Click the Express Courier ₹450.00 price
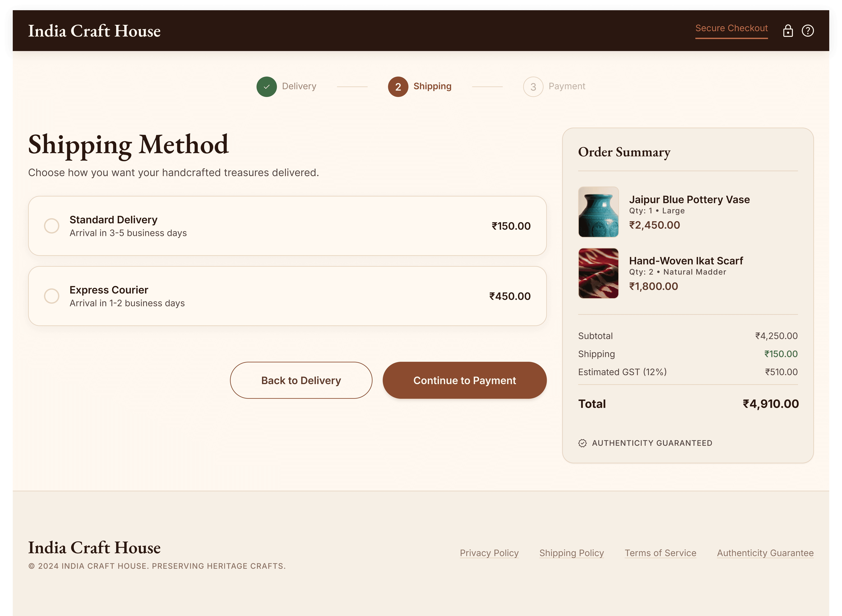 click(510, 296)
